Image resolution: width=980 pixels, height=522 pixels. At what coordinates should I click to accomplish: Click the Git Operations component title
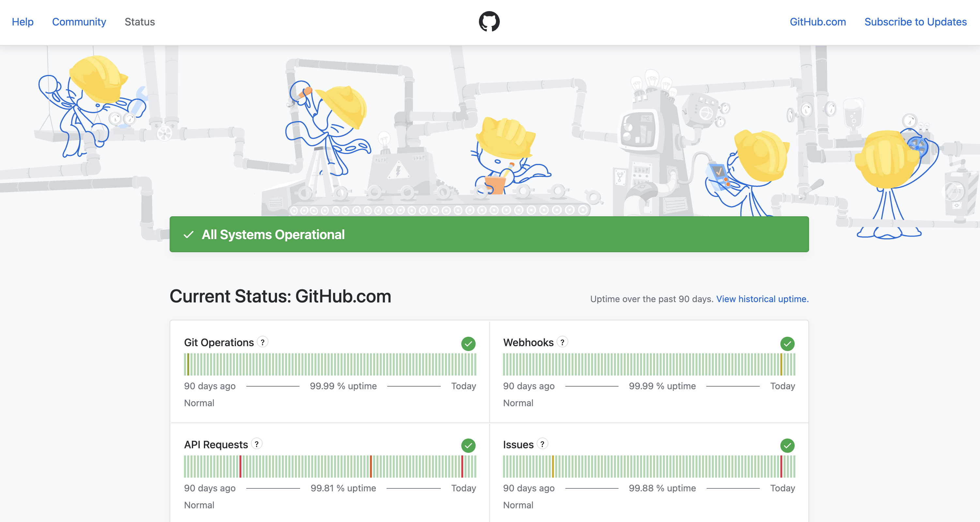click(x=219, y=343)
